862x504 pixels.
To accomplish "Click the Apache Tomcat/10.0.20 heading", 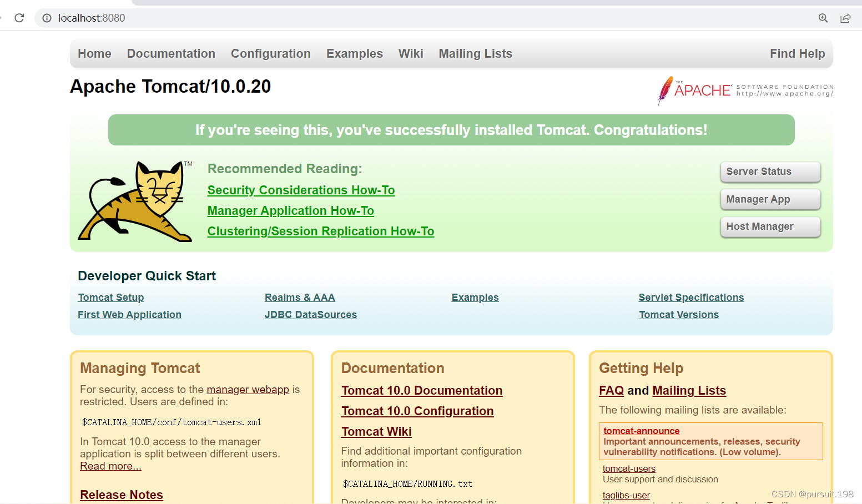I will (170, 87).
